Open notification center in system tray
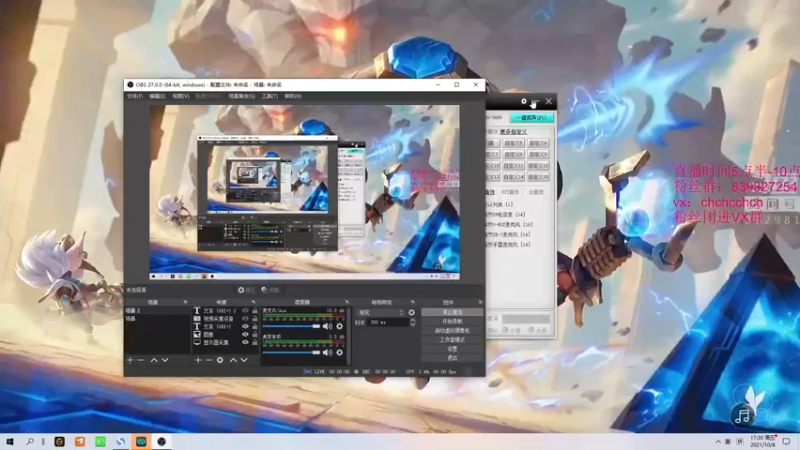800x450 pixels. (x=786, y=442)
